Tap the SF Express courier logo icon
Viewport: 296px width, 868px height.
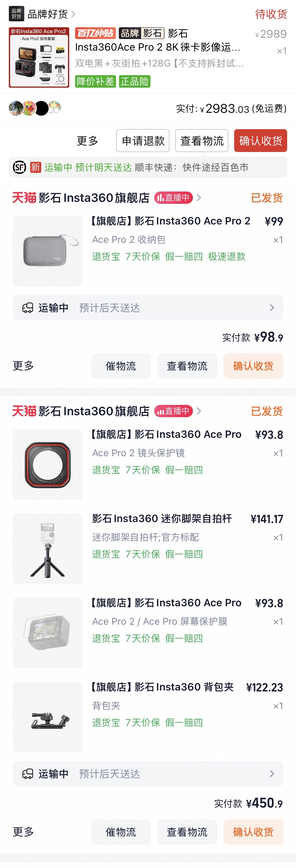pyautogui.click(x=20, y=167)
